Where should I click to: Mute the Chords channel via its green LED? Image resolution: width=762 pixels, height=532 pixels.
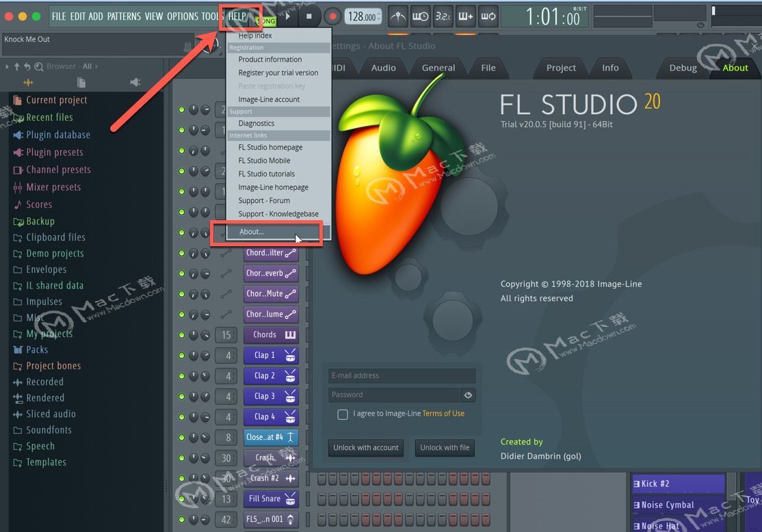click(182, 335)
